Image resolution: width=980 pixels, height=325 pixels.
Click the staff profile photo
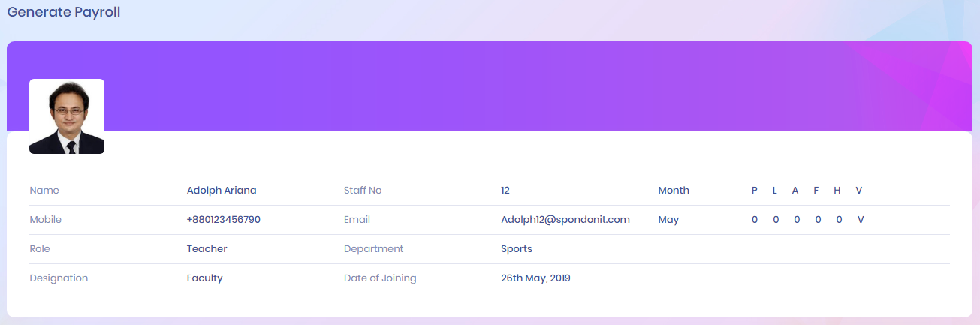[x=67, y=116]
